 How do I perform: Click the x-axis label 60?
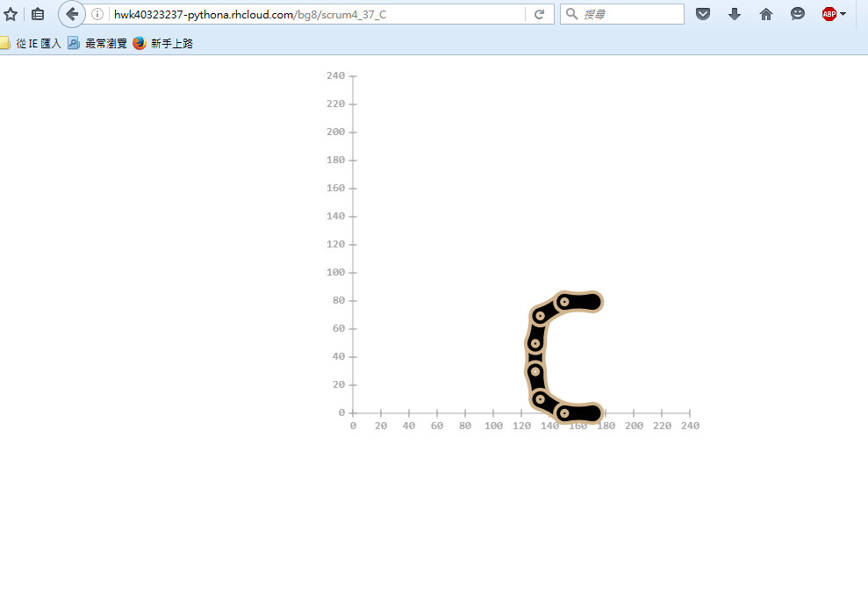437,426
